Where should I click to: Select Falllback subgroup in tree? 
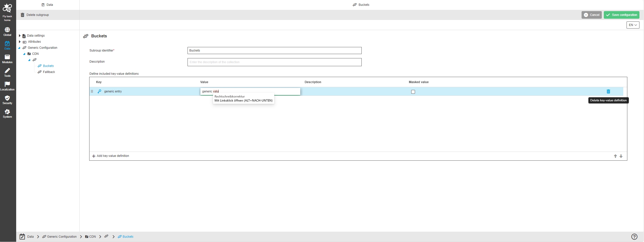(x=49, y=72)
